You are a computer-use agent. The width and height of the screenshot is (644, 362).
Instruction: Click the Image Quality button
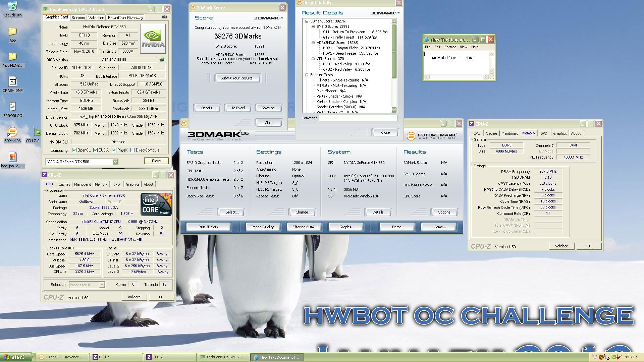pos(264,227)
